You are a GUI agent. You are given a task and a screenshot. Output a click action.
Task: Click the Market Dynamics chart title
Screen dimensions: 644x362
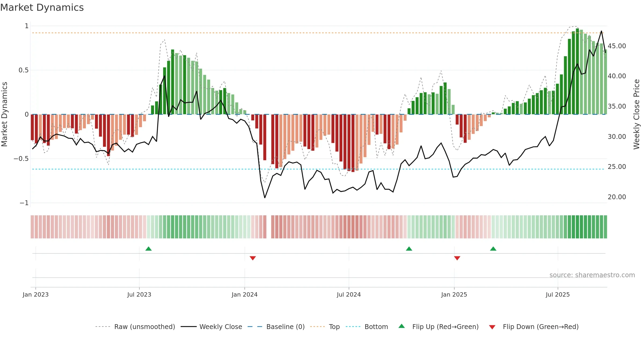(42, 8)
